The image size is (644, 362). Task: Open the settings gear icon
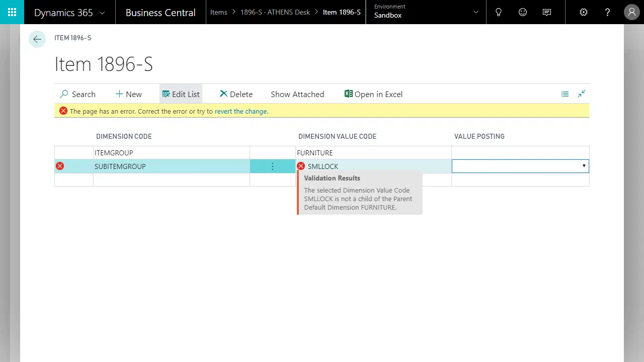[584, 12]
